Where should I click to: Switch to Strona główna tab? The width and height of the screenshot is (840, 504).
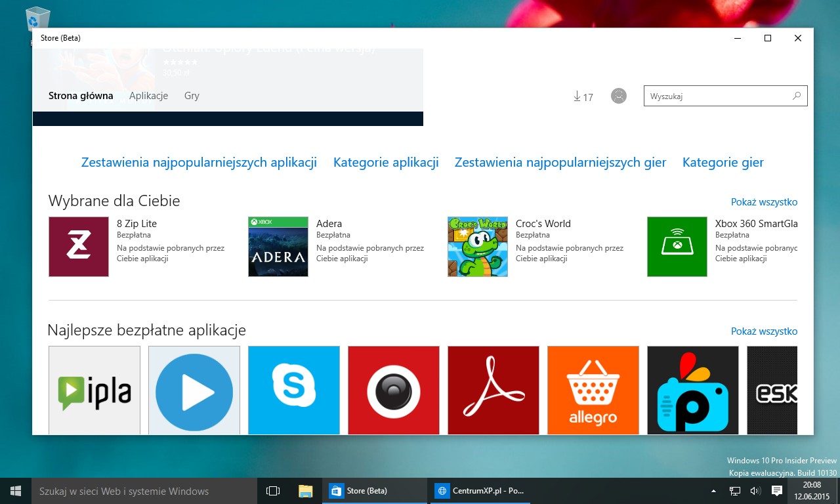click(x=81, y=96)
